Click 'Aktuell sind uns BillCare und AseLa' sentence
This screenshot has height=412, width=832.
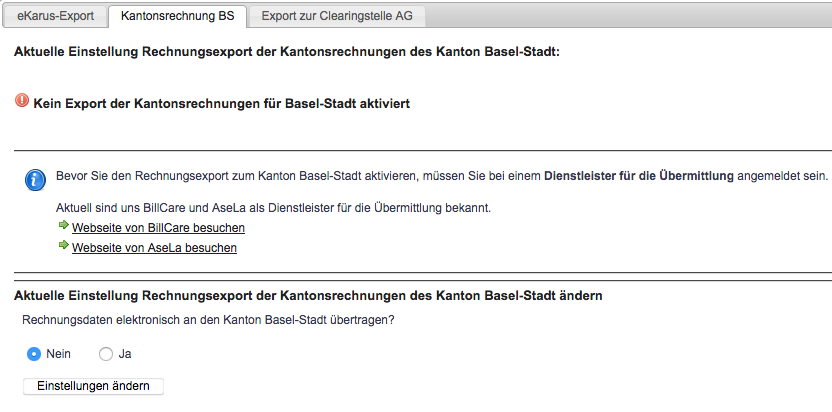(x=274, y=208)
